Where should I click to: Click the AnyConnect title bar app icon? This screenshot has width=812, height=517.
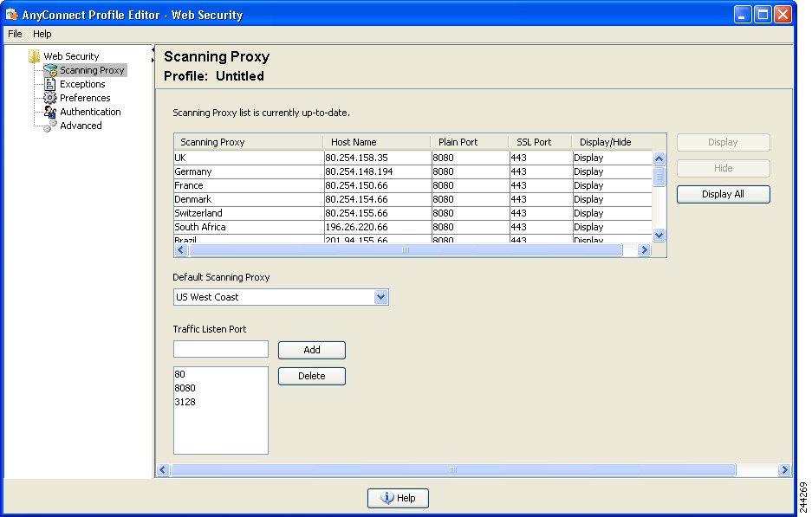point(11,14)
